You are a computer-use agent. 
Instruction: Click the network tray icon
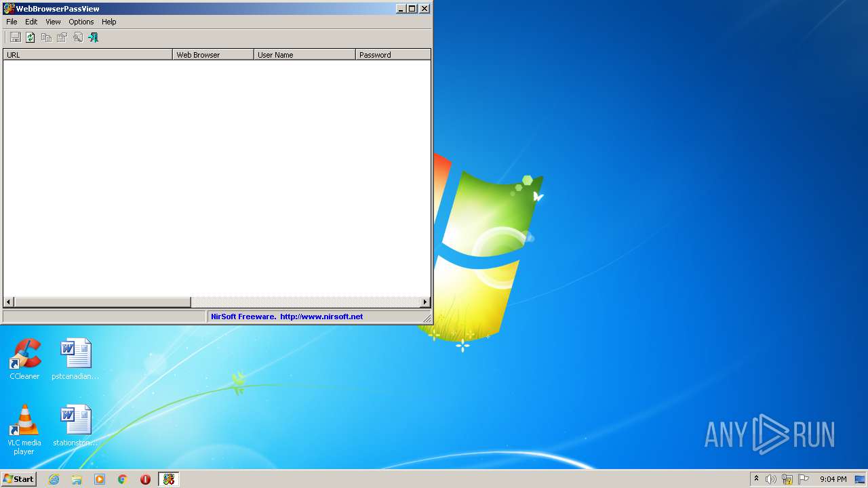point(787,479)
